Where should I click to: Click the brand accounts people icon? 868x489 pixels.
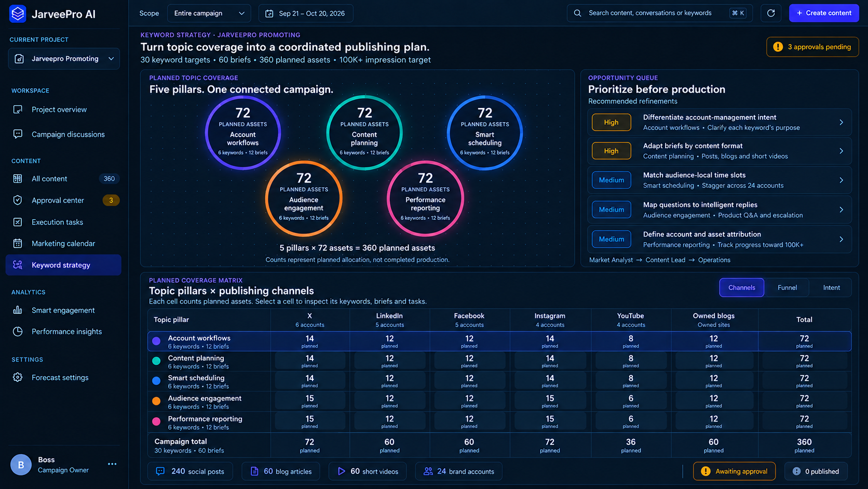428,471
